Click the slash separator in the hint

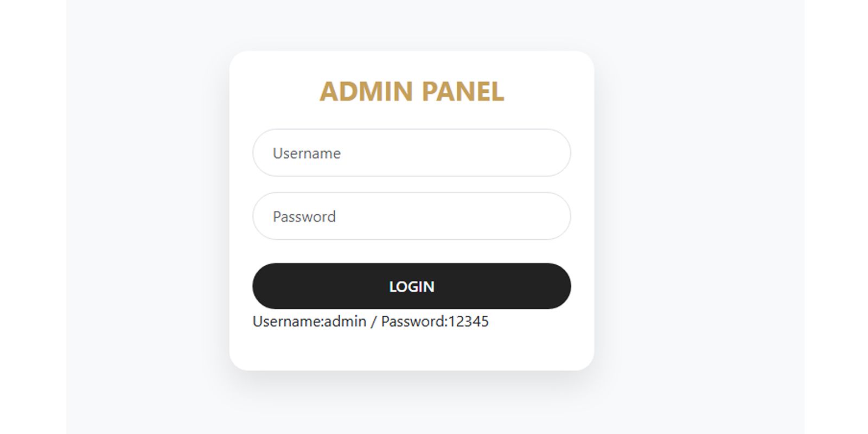click(373, 322)
